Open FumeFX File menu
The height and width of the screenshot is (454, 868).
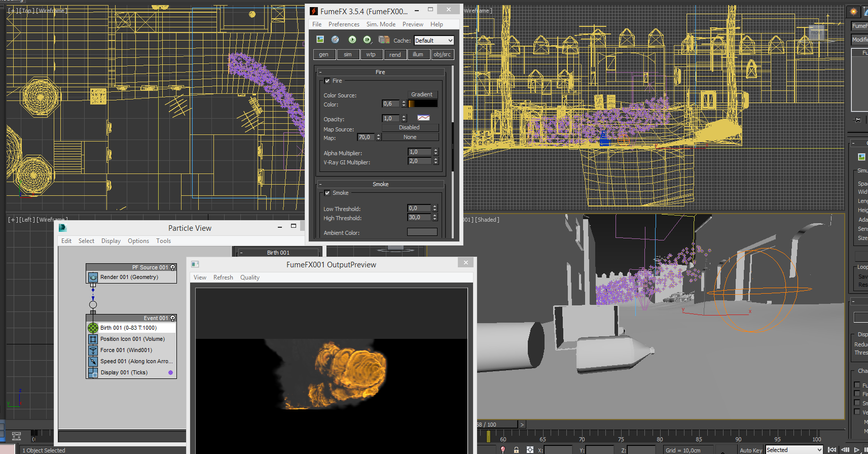click(x=317, y=24)
